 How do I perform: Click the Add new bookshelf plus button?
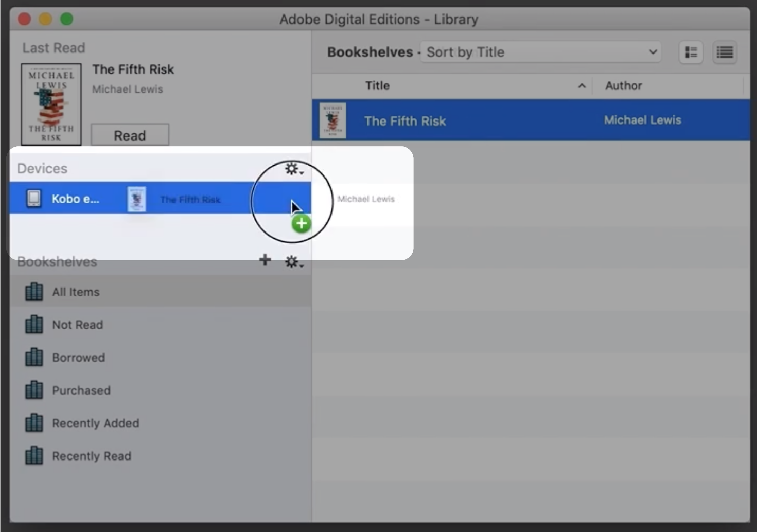click(264, 260)
